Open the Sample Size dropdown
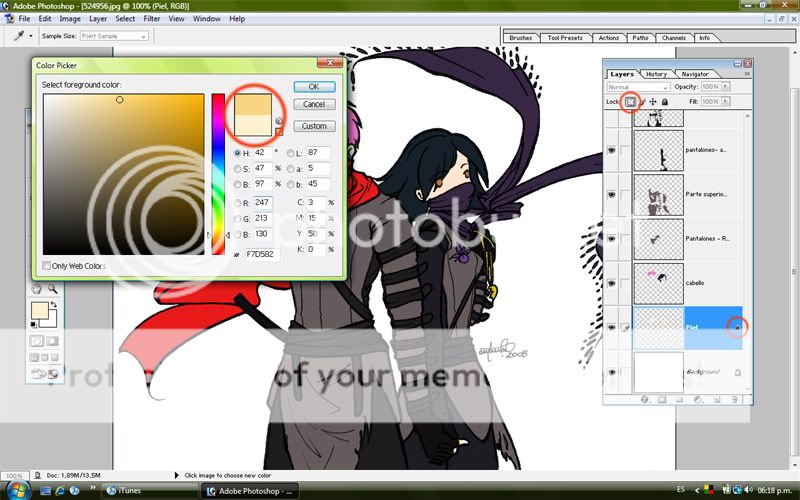 (x=114, y=36)
